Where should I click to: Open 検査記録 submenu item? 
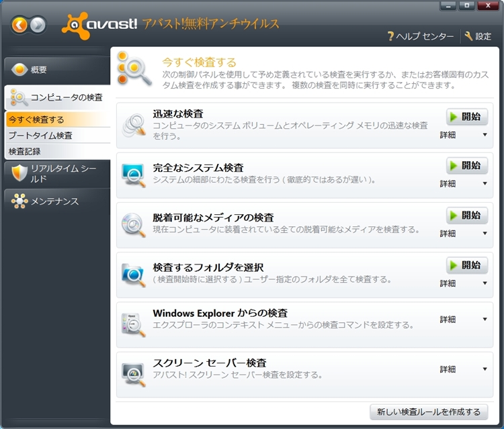[x=58, y=151]
